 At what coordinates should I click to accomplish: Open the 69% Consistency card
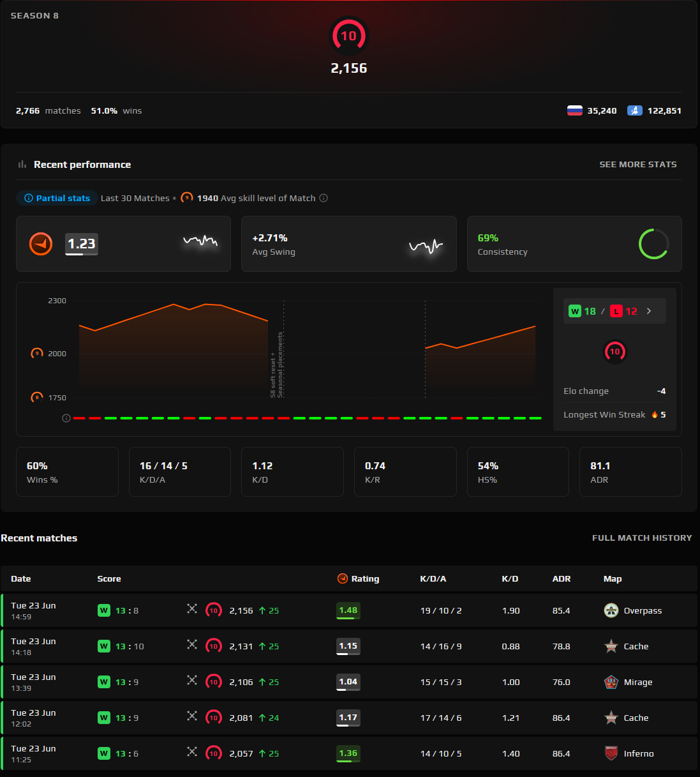pos(574,244)
